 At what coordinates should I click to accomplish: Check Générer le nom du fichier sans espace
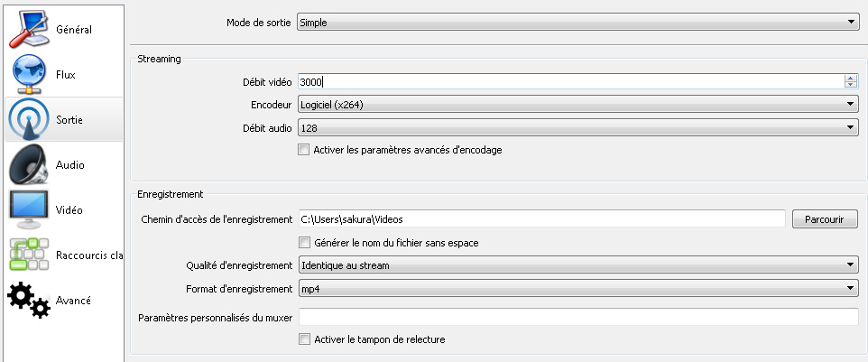pyautogui.click(x=304, y=243)
